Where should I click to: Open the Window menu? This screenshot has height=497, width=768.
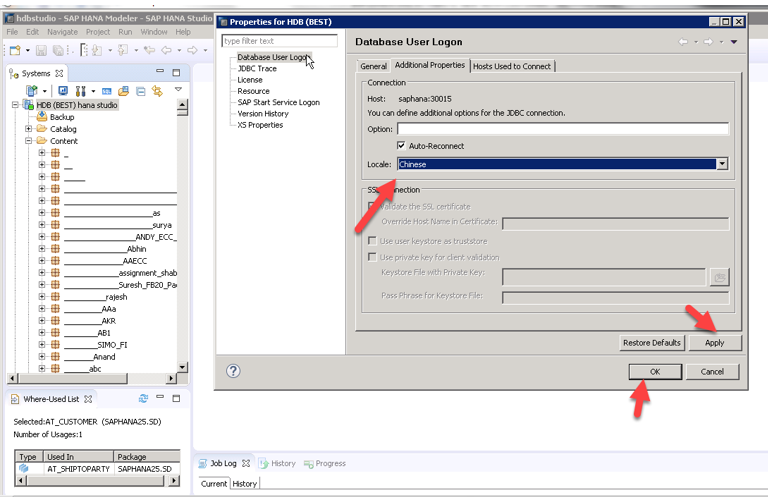click(154, 32)
